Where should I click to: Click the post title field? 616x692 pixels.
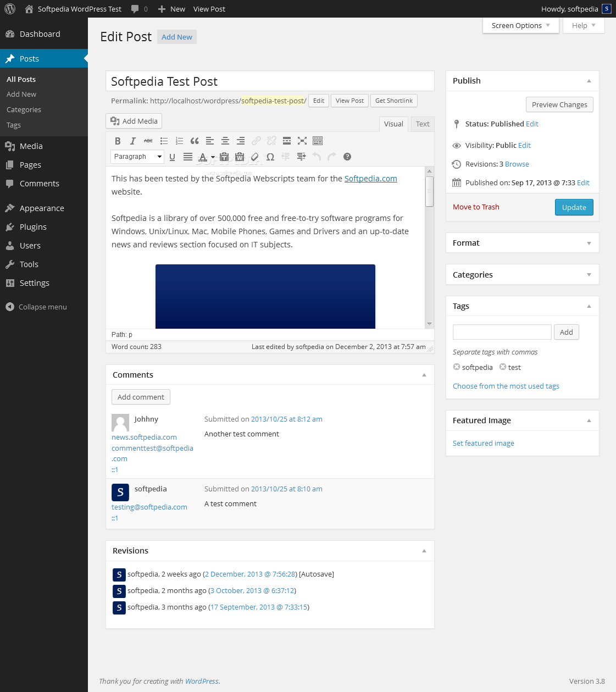tap(270, 81)
